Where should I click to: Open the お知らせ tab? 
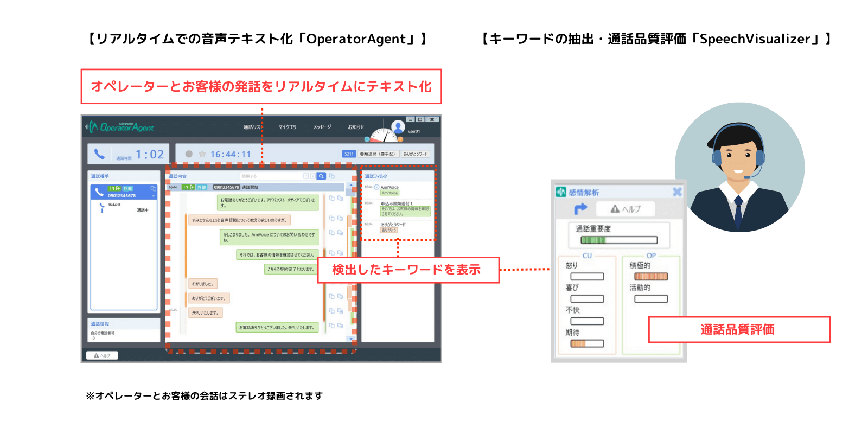click(356, 127)
